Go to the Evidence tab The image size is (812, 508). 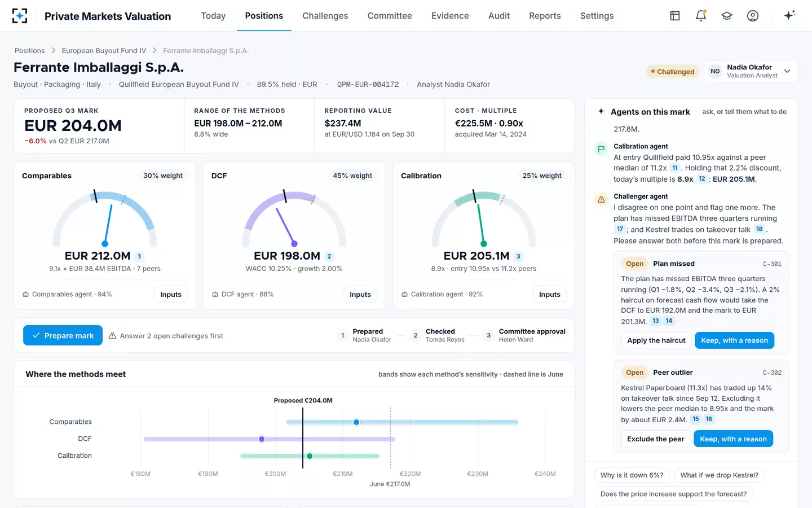click(x=450, y=16)
